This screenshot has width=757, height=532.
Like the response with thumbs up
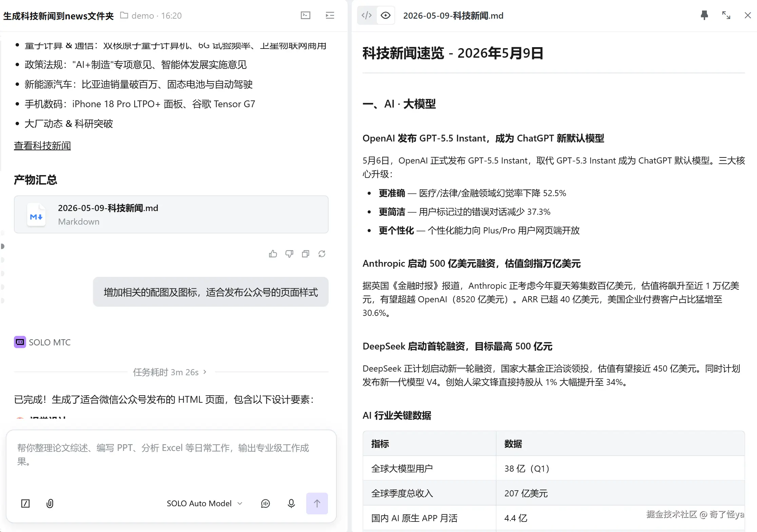(x=273, y=254)
